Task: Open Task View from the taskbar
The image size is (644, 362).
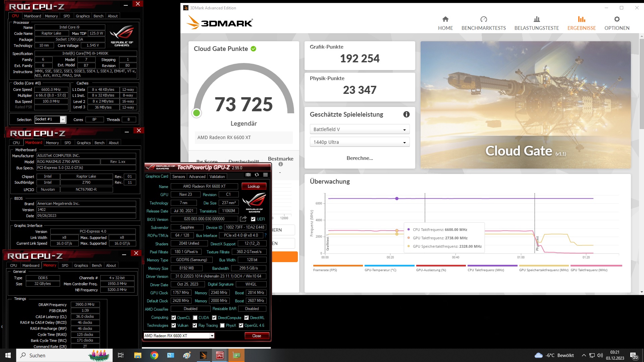Action: [x=121, y=355]
